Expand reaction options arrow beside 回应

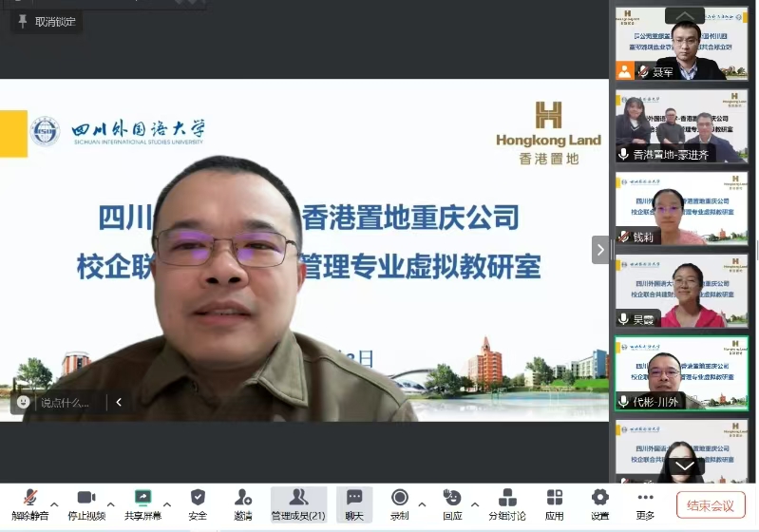click(x=475, y=504)
